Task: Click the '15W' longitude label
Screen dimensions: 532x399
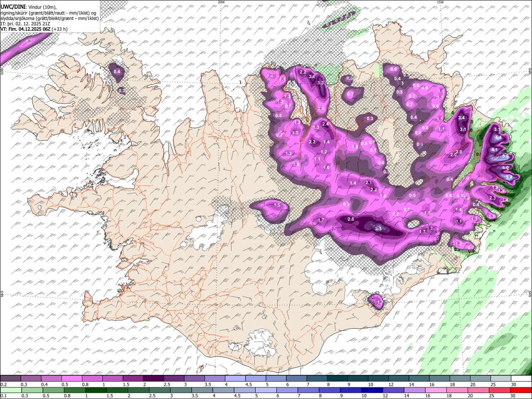Action: [x=440, y=2]
